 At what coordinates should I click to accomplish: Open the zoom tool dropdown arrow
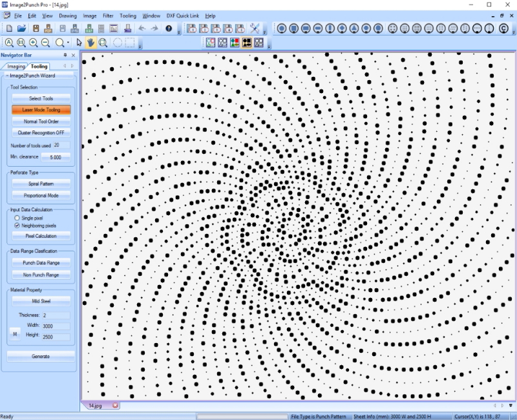[69, 43]
